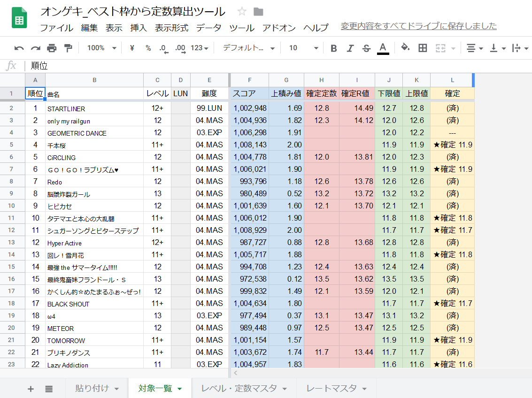Select ★確定 11.6 cell

tap(452, 364)
